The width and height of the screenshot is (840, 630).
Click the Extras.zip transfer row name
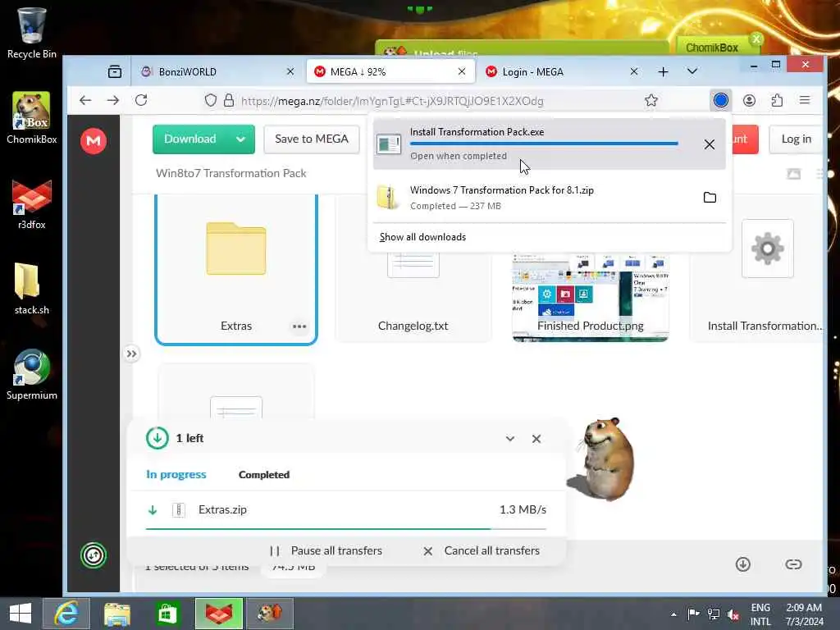click(x=222, y=509)
